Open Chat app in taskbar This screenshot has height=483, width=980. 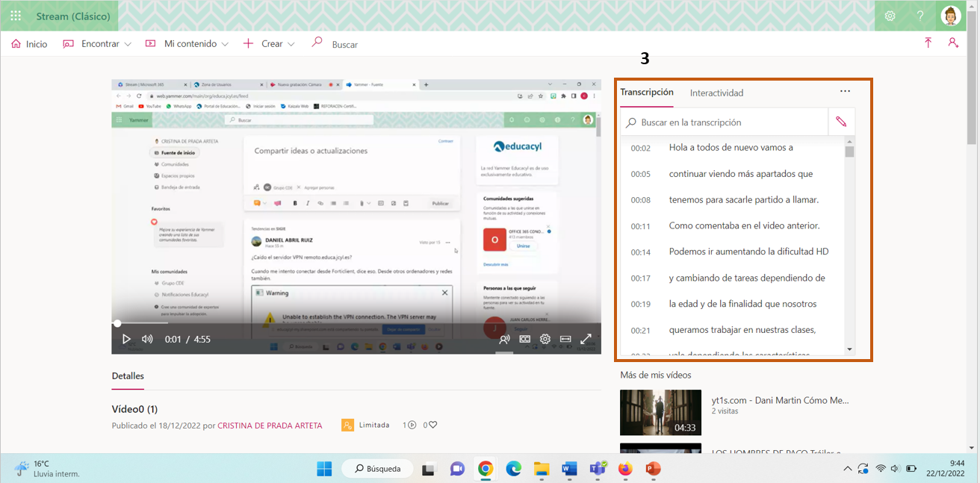[457, 469]
